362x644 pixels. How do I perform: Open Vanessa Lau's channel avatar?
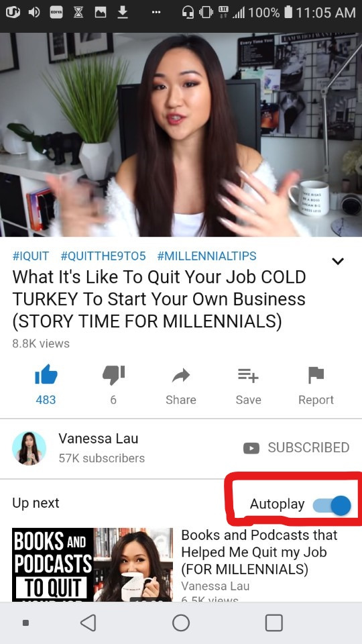pyautogui.click(x=29, y=448)
